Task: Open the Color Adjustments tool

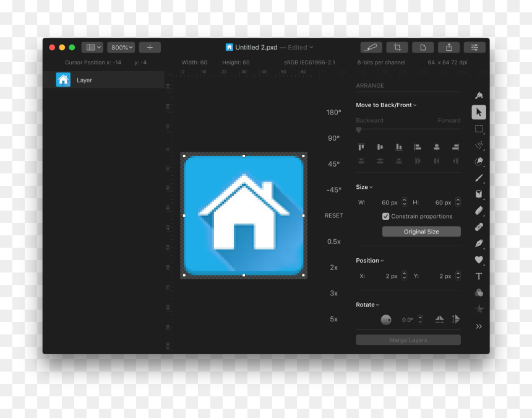Action: [479, 293]
